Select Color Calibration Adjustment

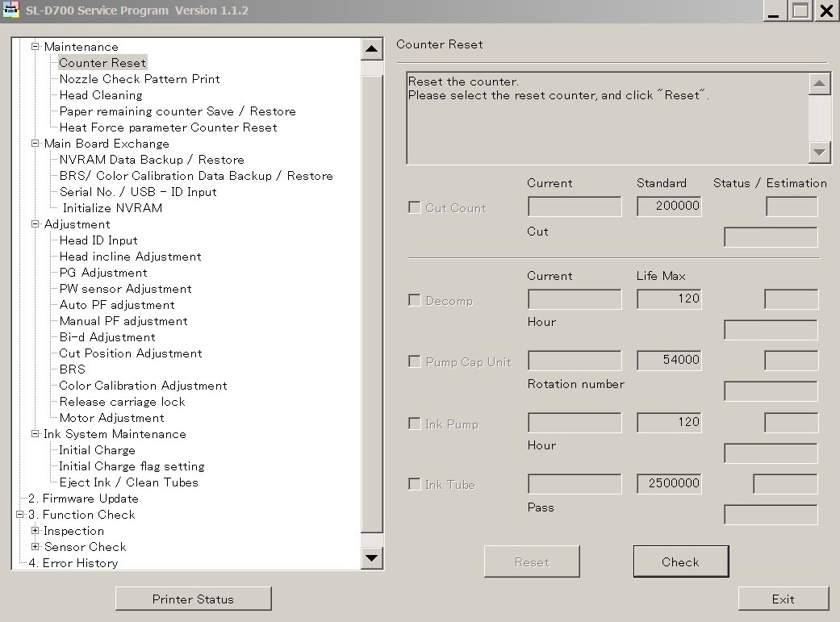point(143,385)
